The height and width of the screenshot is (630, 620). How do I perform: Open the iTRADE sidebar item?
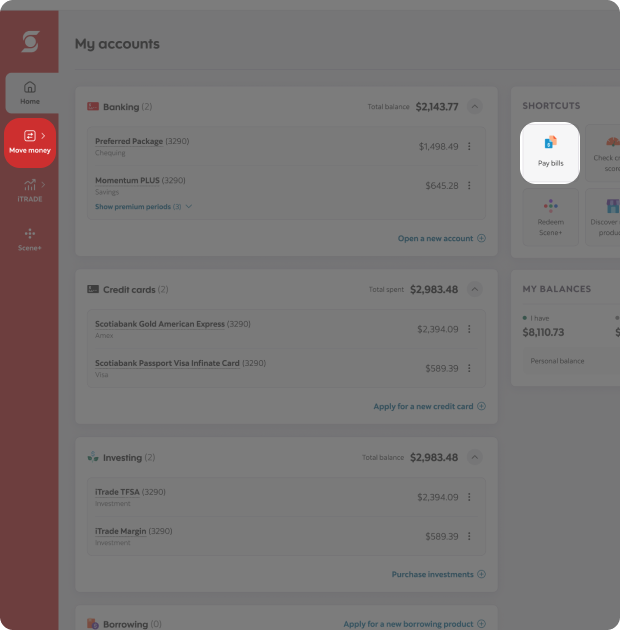point(30,190)
